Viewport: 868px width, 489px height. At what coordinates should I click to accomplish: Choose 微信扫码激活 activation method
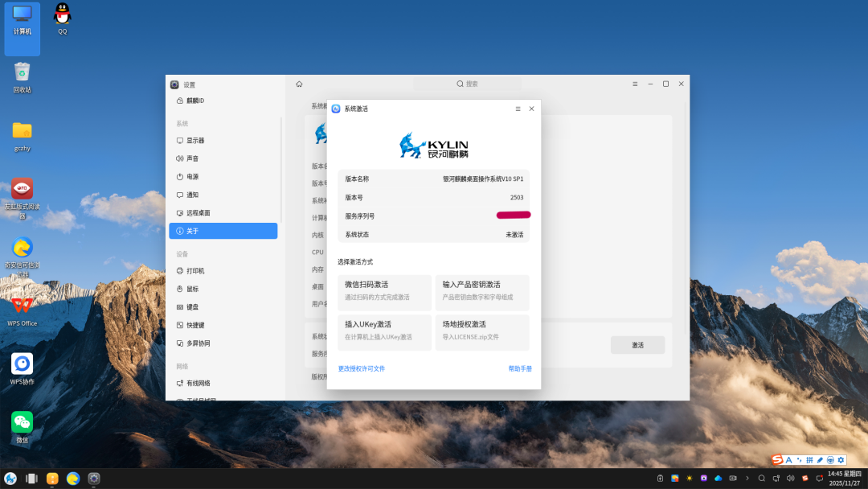pos(384,290)
